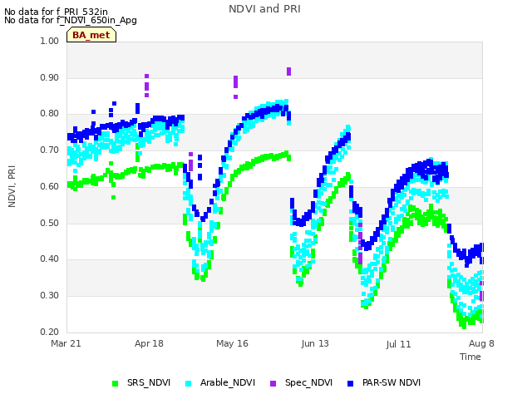Click the 0.30 y-axis tick label
The image size is (532, 399).
50,296
